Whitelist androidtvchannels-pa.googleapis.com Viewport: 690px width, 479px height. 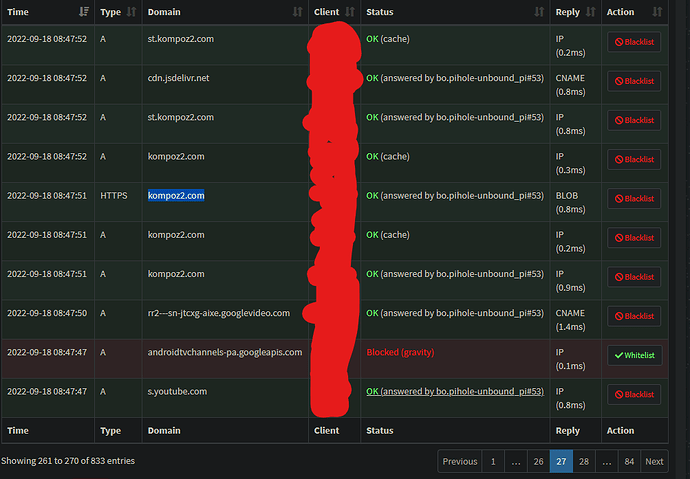click(x=634, y=356)
